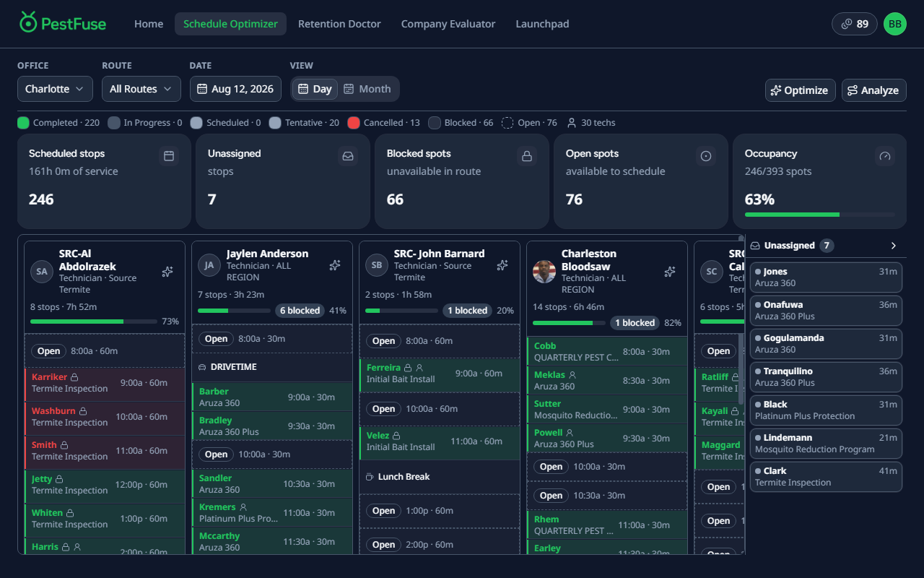Open the unassigned Lindemann Mosquito Reduction card

826,444
